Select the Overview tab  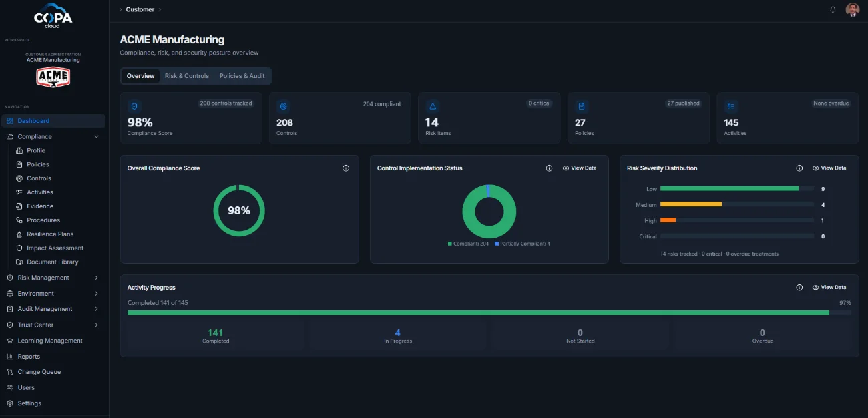tap(140, 76)
